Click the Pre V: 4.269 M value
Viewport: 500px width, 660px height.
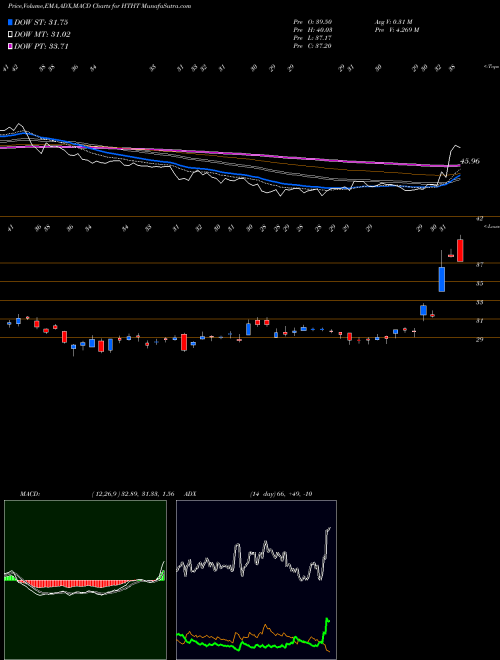point(396,30)
